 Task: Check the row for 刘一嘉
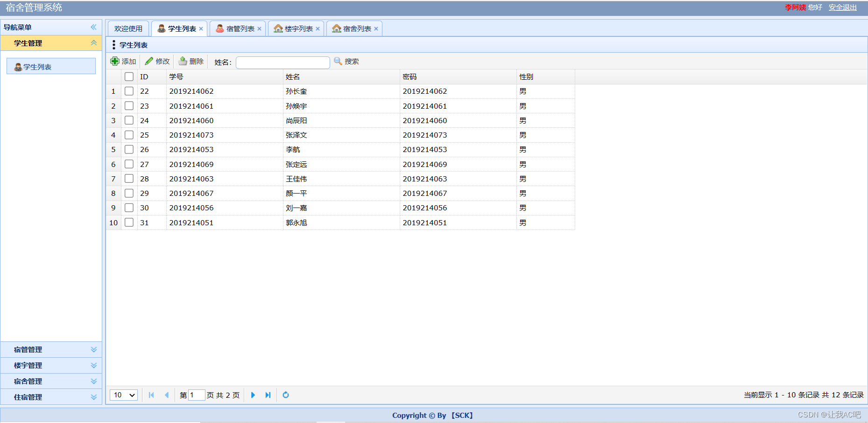pos(129,208)
